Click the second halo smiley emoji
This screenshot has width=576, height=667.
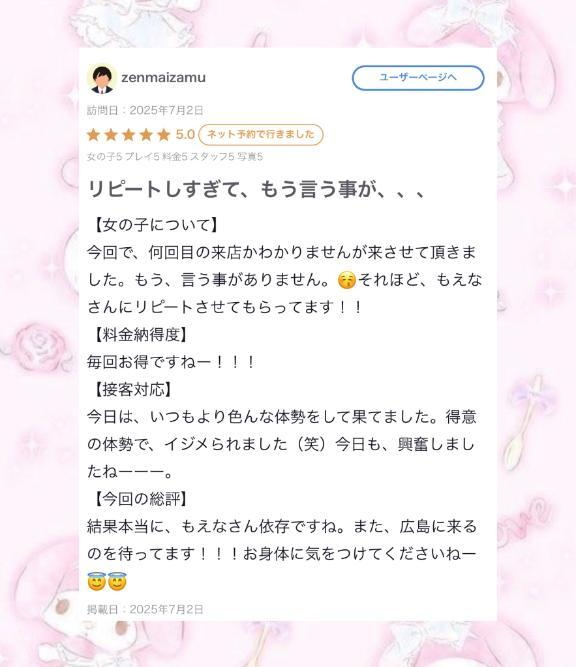117,581
